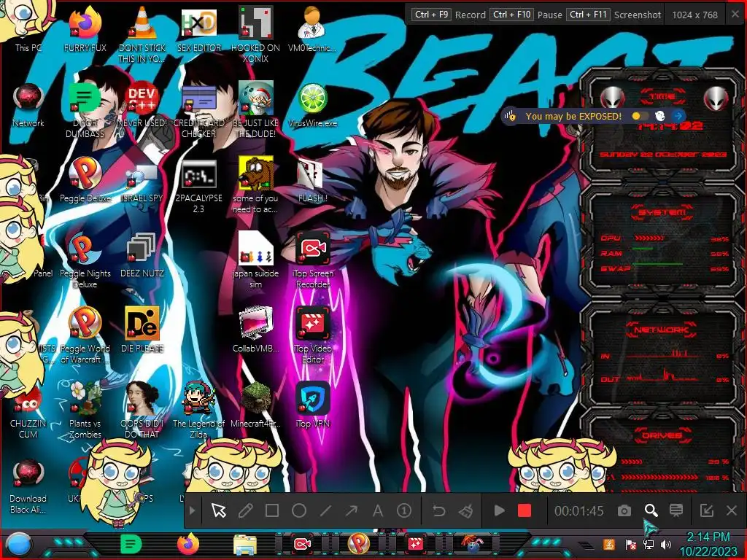Viewport: 747px width, 560px height.
Task: Open the iTop Screen Recorder desktop icon
Action: click(312, 248)
